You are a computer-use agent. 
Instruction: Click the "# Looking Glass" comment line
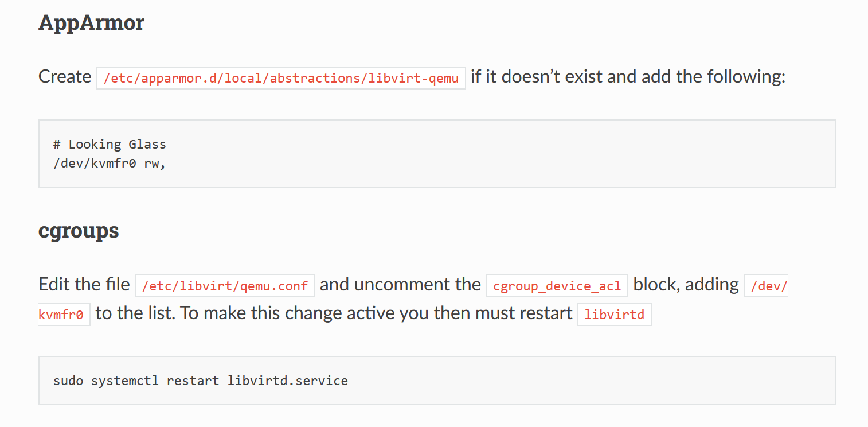tap(110, 144)
